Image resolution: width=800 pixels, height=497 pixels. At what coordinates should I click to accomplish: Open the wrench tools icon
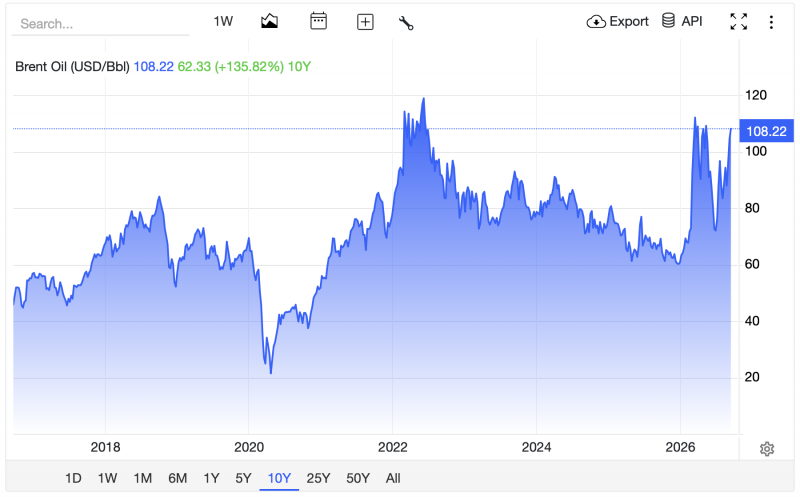(x=406, y=23)
